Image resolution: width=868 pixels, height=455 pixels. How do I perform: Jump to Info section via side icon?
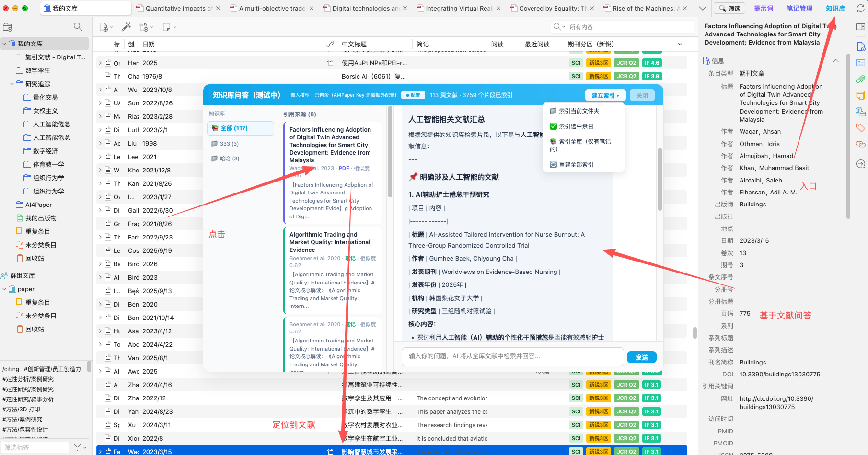coord(861,46)
